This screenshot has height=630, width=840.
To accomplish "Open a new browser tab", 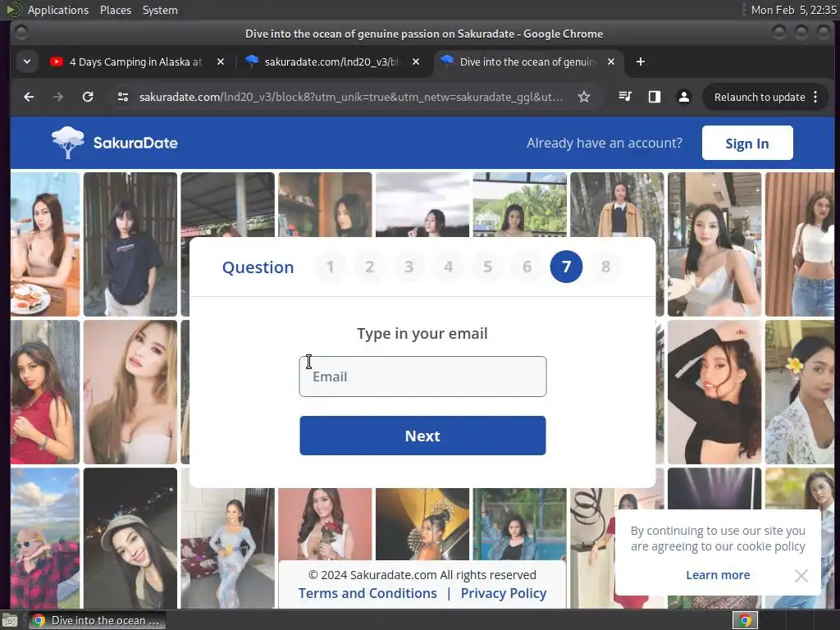I will coord(640,62).
